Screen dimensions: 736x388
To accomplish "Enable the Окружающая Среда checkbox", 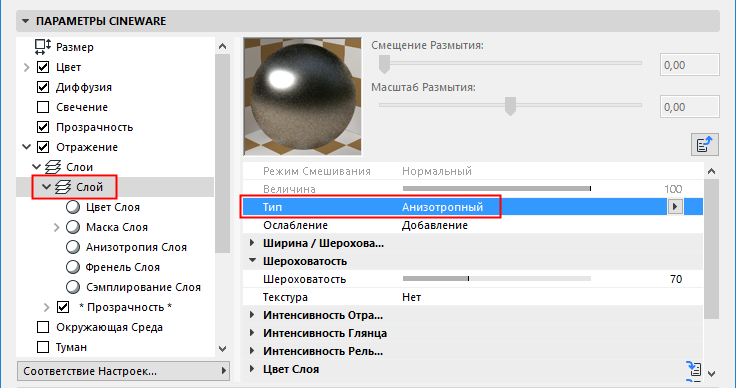I will pyautogui.click(x=43, y=327).
